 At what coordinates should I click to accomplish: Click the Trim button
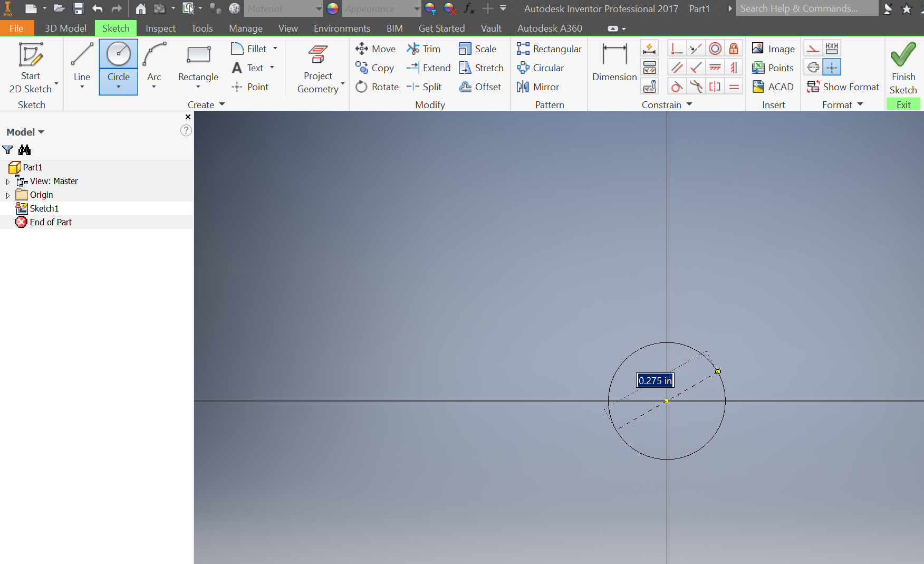click(423, 49)
